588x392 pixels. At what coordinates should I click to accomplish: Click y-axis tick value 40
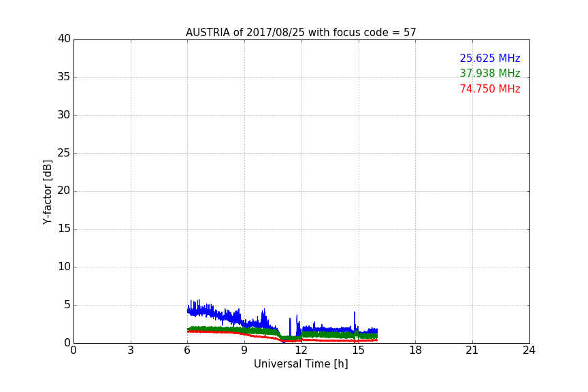[x=64, y=39]
